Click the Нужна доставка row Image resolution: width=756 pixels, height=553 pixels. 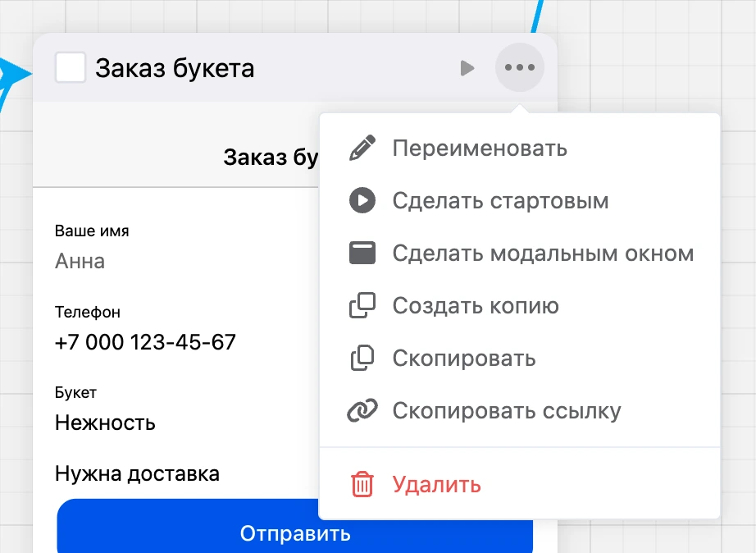click(x=138, y=474)
